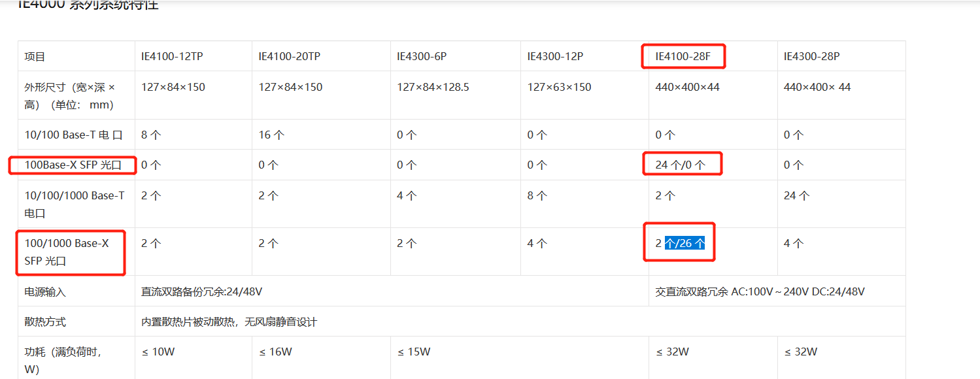Click the IE4300-6P column header
This screenshot has width=980, height=379.
point(422,57)
